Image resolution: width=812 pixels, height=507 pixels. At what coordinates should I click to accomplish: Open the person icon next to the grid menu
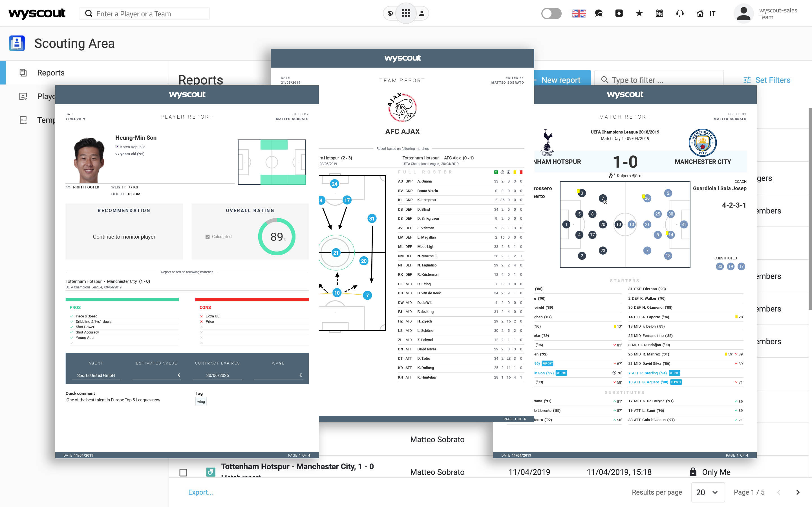point(422,13)
